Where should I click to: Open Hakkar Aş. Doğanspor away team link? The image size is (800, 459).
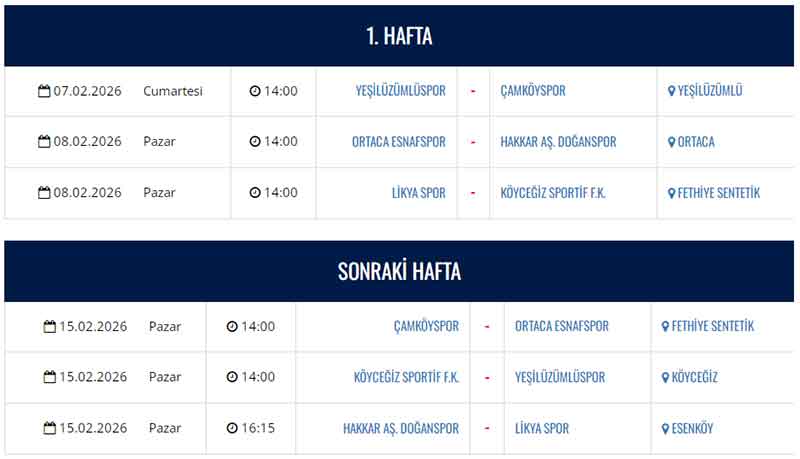[558, 142]
